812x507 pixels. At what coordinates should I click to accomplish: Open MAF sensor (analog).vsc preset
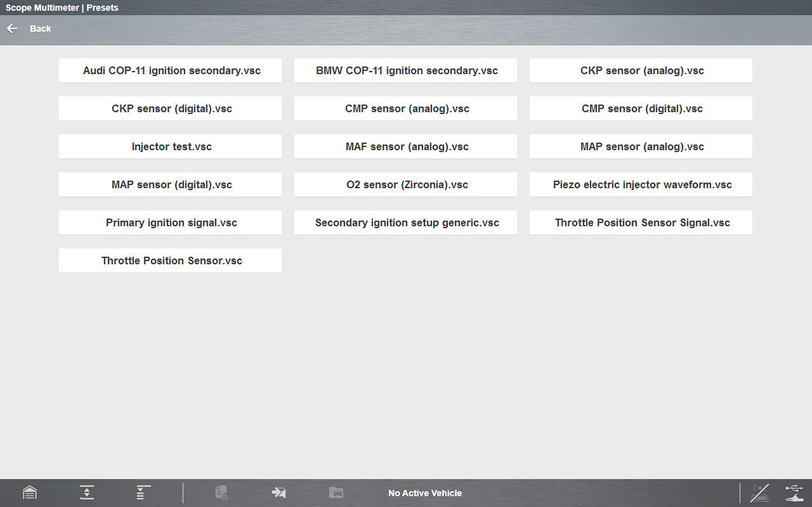[406, 146]
